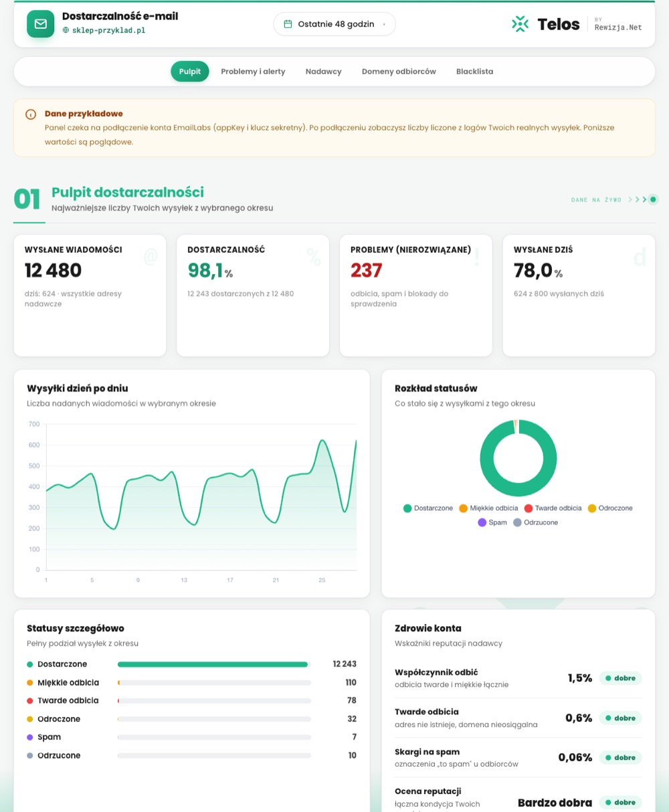
Task: Open the Ostatnie 48 godzin period dropdown
Action: 334,24
